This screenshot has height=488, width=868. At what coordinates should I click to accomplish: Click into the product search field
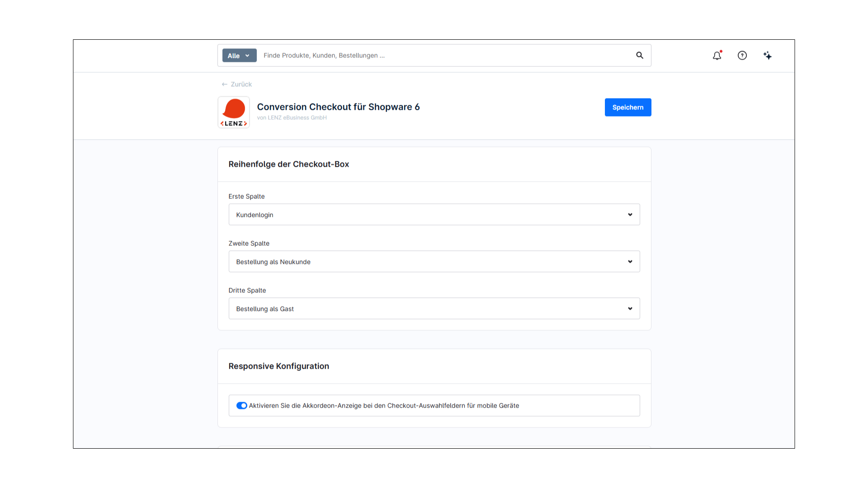click(407, 55)
